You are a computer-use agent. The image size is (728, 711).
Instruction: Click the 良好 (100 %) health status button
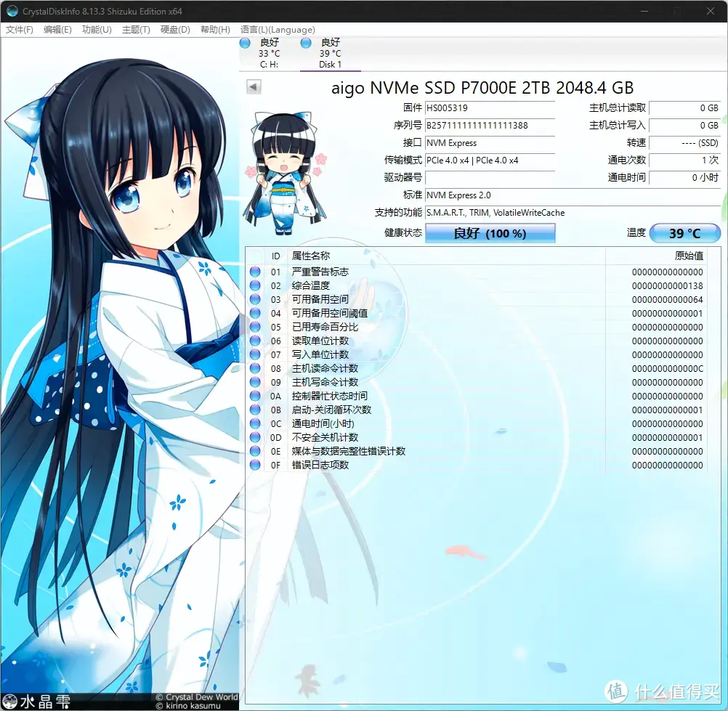(x=490, y=233)
